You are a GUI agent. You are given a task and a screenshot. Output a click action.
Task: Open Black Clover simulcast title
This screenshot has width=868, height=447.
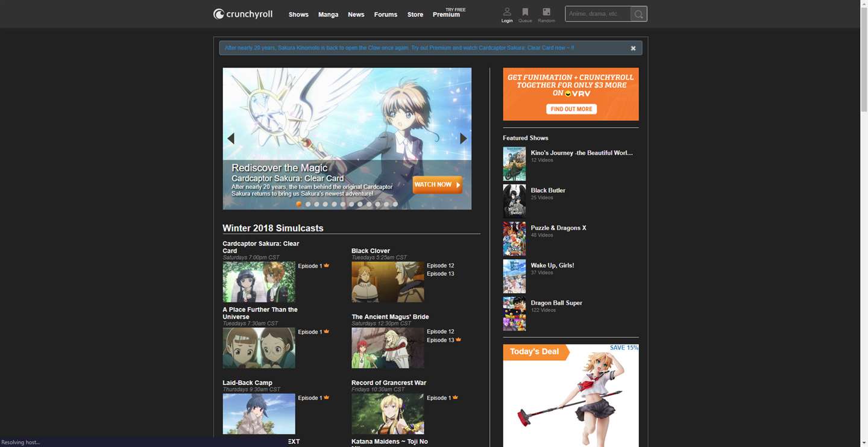371,251
